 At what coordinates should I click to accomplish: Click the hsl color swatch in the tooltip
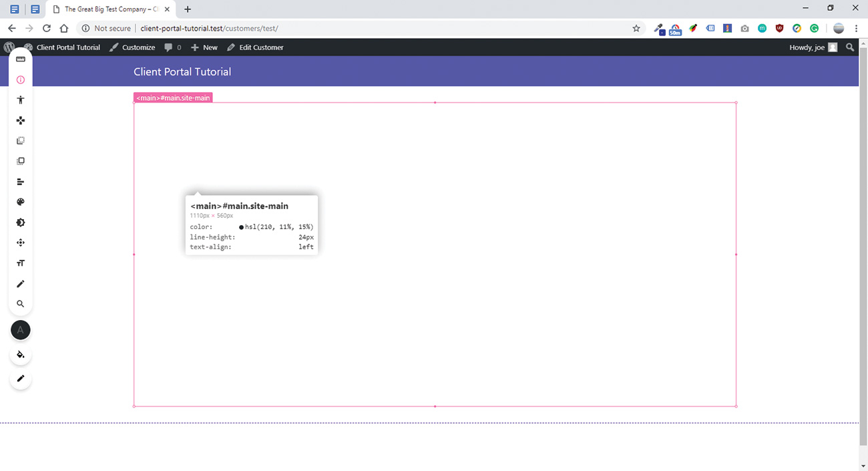(x=241, y=226)
